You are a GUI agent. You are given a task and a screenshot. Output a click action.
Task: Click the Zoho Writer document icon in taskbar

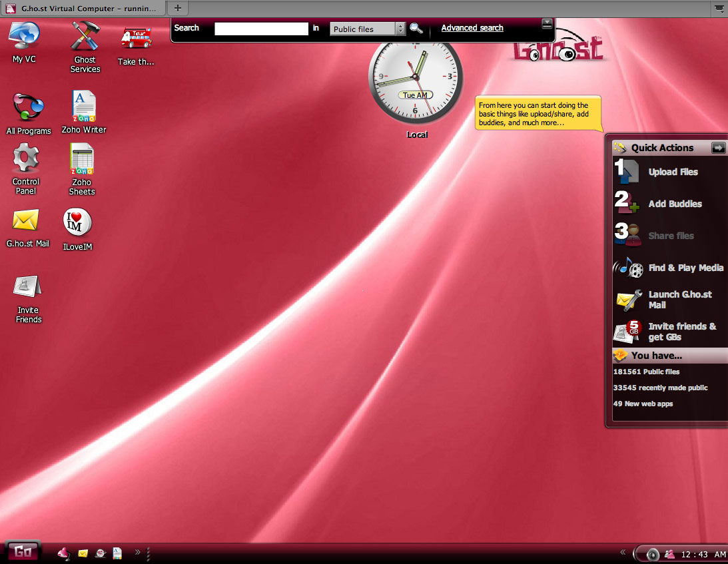coord(117,553)
